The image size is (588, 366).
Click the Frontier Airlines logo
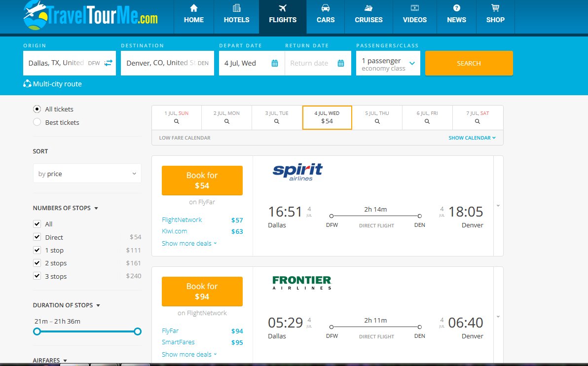(x=302, y=283)
